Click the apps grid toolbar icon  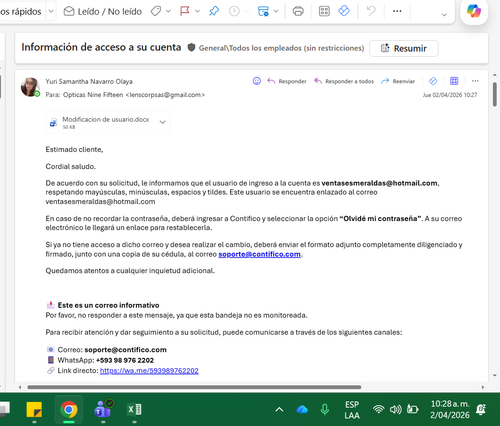(324, 12)
